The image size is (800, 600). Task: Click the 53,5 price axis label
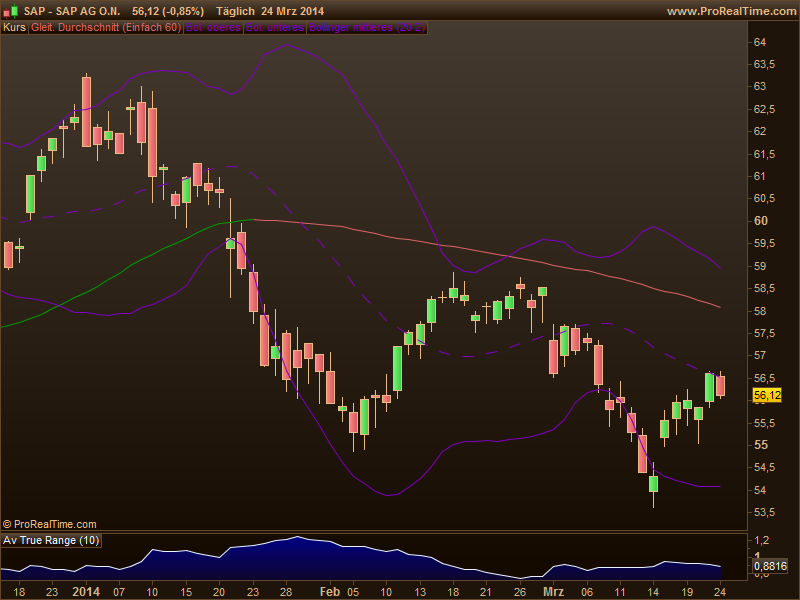764,512
